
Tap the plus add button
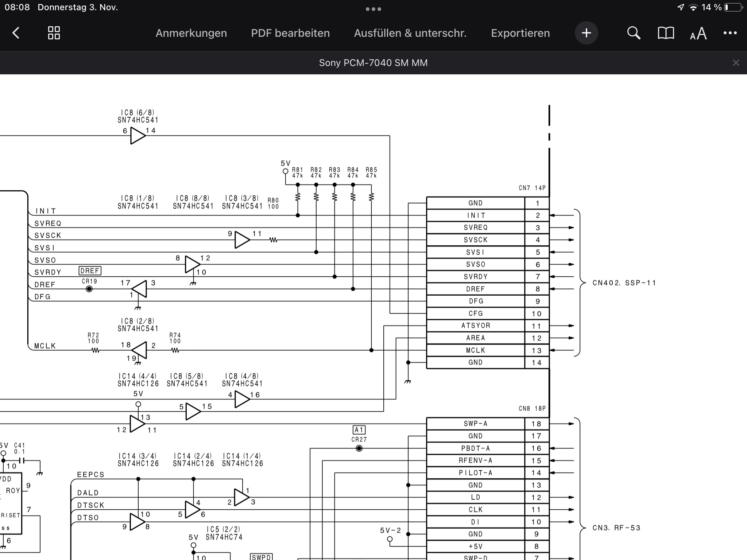coord(586,33)
